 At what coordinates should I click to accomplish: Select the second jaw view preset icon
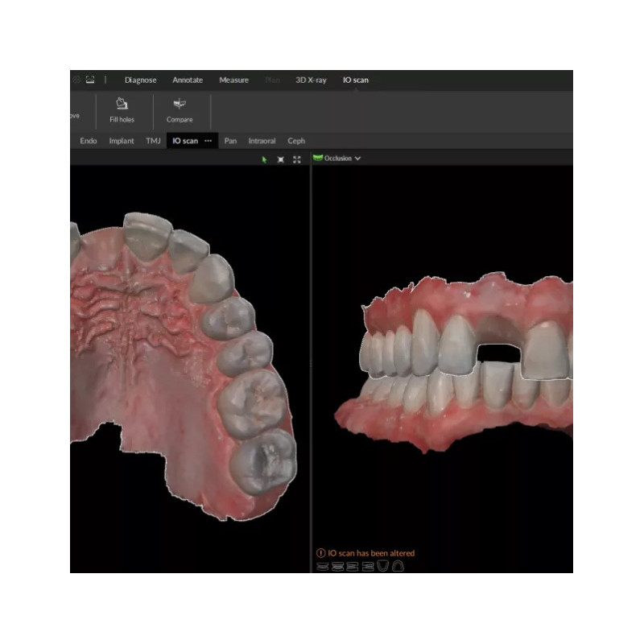click(x=337, y=566)
